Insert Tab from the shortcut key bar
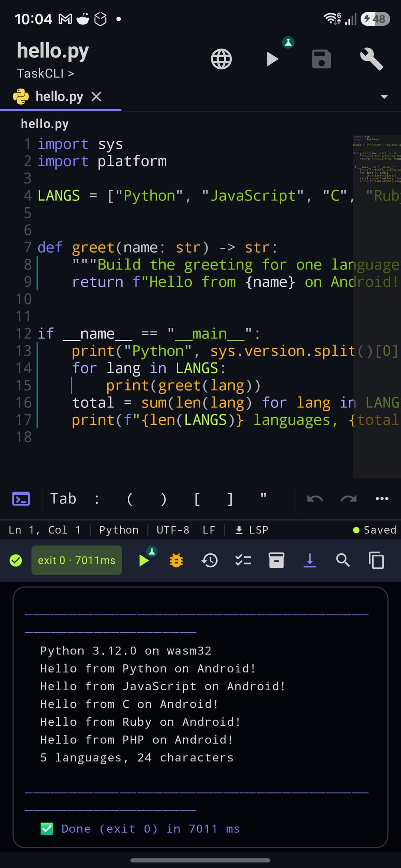Screen dimensions: 401x868 pyautogui.click(x=63, y=499)
